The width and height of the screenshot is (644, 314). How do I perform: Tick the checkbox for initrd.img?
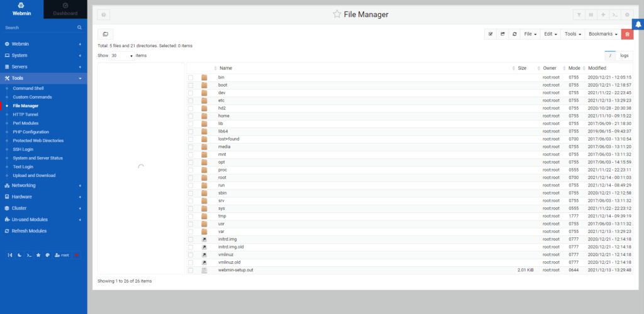(x=191, y=239)
